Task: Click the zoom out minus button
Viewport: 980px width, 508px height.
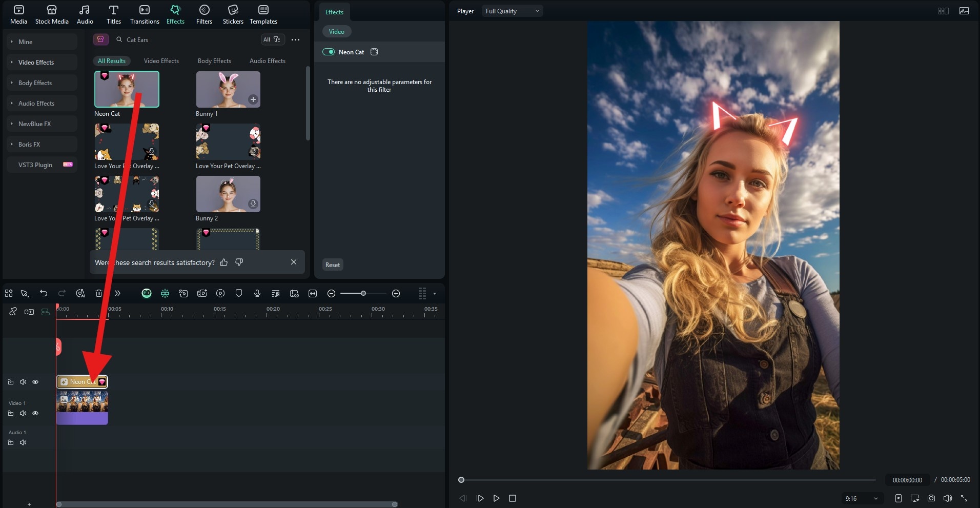Action: pyautogui.click(x=331, y=293)
